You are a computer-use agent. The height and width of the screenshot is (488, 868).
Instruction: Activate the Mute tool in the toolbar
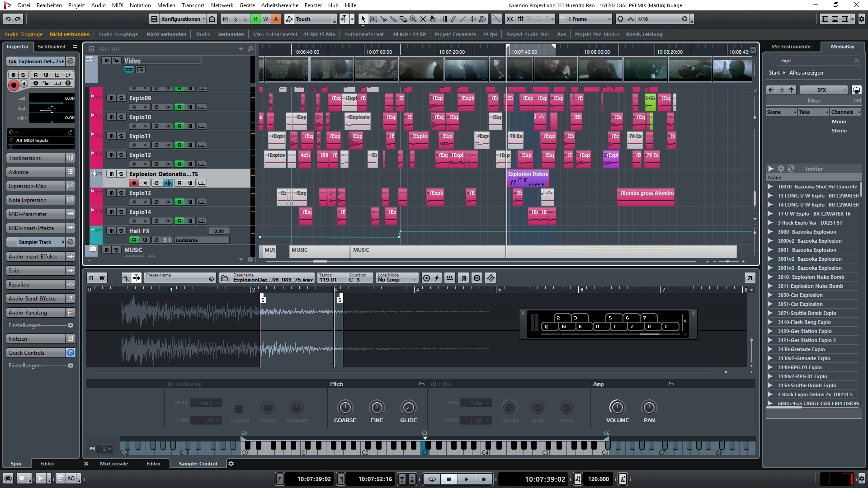(x=423, y=19)
